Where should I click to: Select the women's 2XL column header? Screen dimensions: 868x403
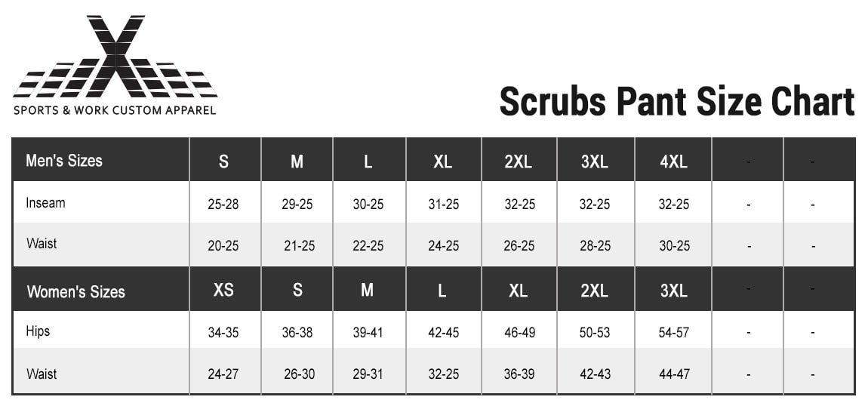[x=595, y=290]
